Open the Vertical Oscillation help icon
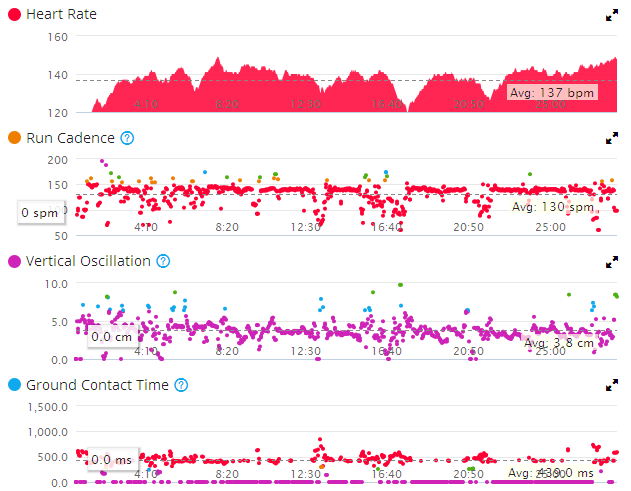 (x=163, y=261)
